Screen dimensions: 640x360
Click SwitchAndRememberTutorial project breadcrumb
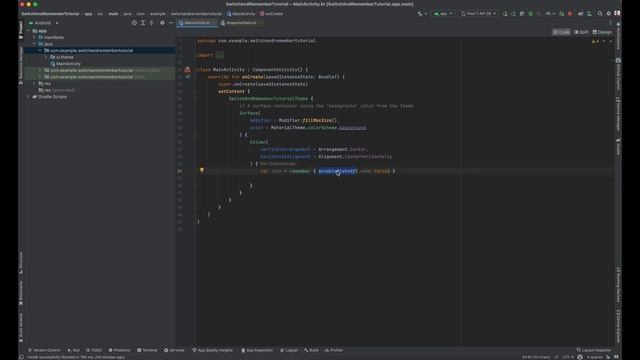coord(50,13)
